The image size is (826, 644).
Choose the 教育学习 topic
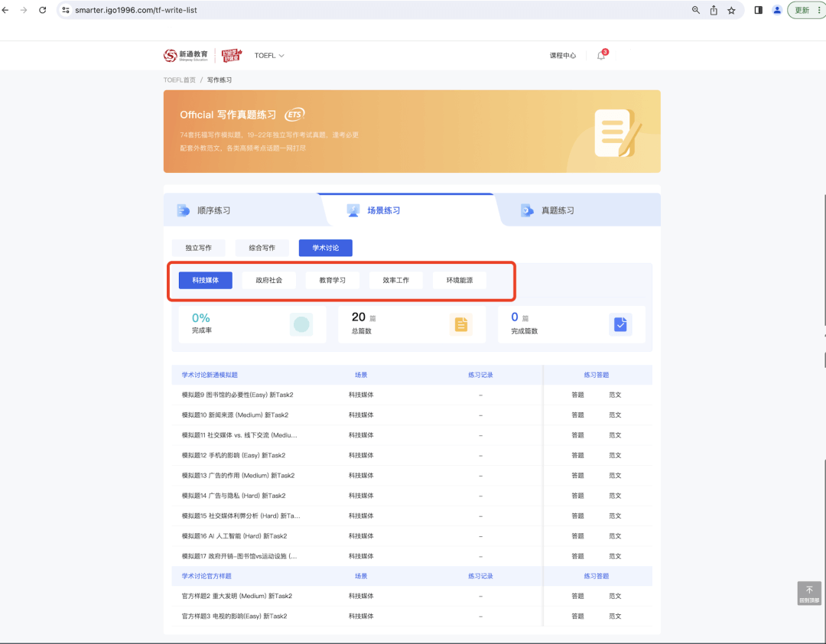(333, 281)
